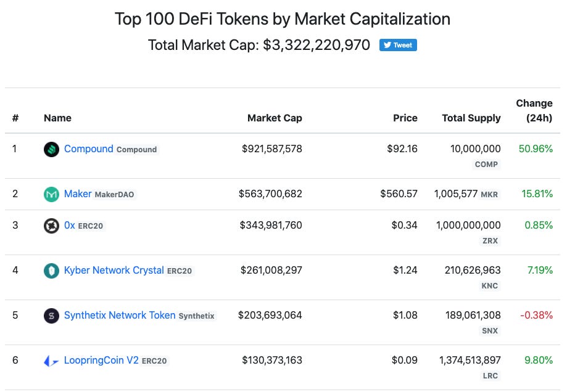Sort by Change (24h) column header
567x392 pixels.
coord(534,110)
